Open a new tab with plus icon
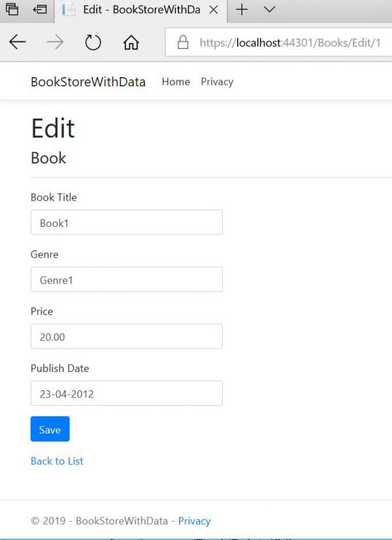Viewport: 392px width, 540px height. point(242,9)
